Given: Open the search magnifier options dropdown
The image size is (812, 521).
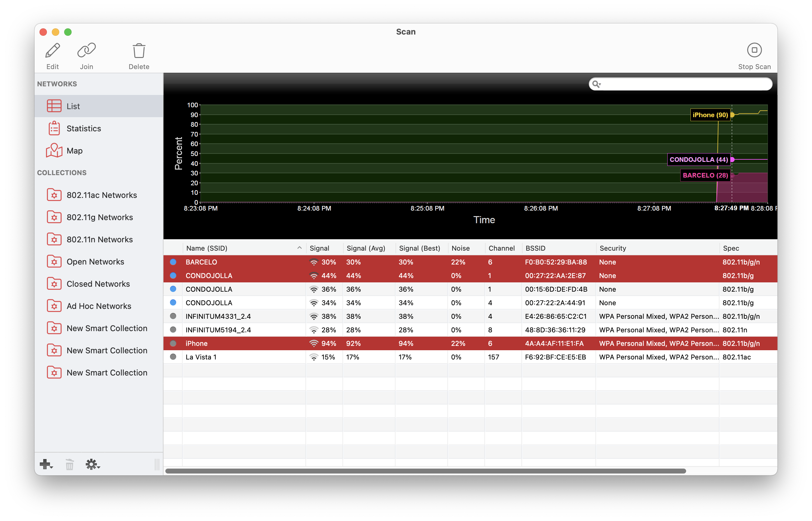Looking at the screenshot, I should pyautogui.click(x=596, y=84).
